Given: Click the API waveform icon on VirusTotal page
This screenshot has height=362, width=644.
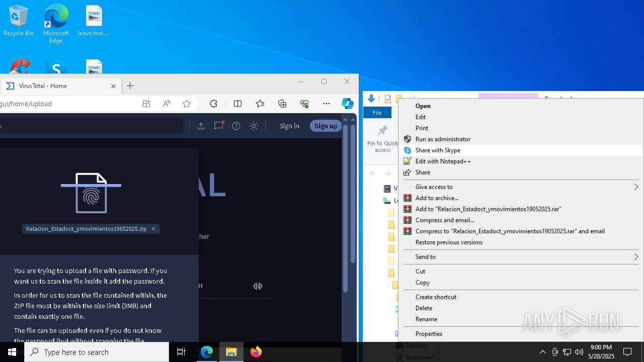Looking at the screenshot, I should tap(258, 286).
